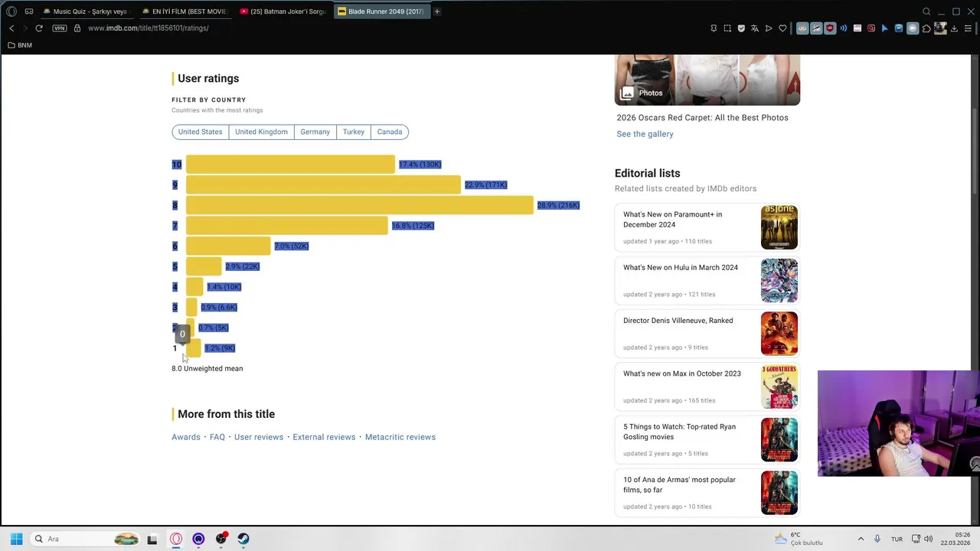Click the See the gallery link
This screenshot has height=551, width=980.
tap(645, 134)
